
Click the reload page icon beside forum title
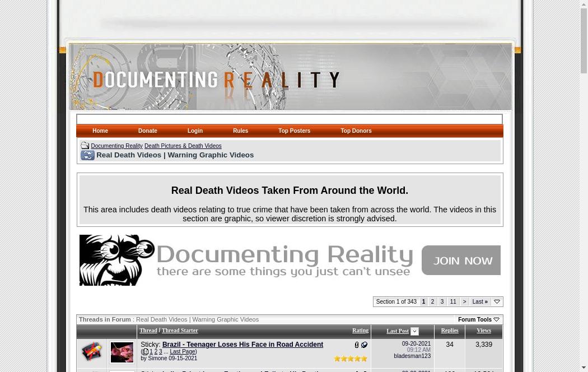click(x=87, y=155)
